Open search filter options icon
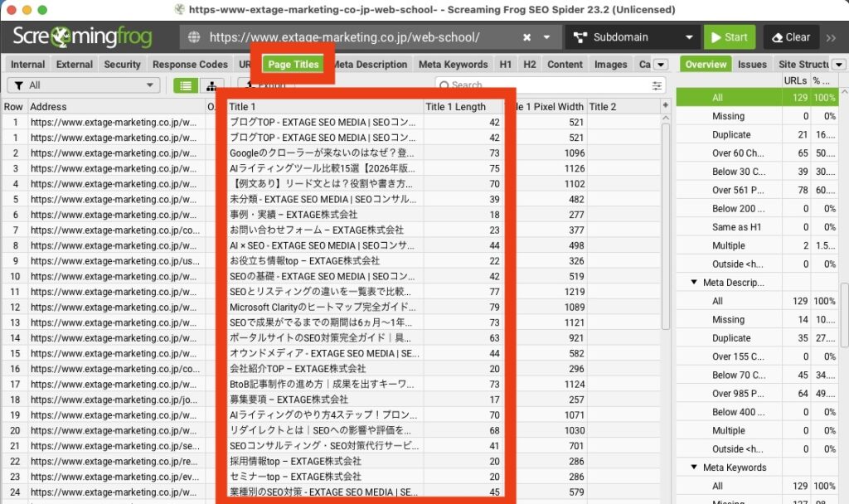The width and height of the screenshot is (849, 504). pyautogui.click(x=657, y=85)
